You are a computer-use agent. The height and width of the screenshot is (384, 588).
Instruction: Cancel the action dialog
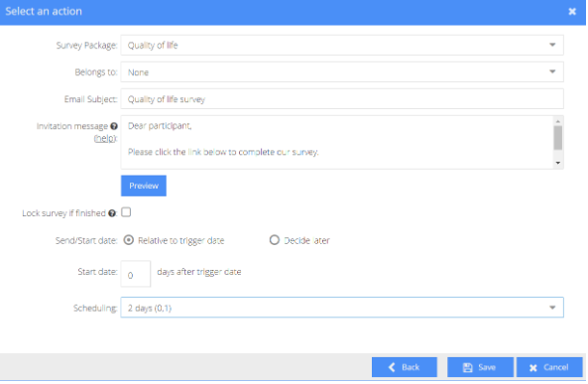[549, 367]
